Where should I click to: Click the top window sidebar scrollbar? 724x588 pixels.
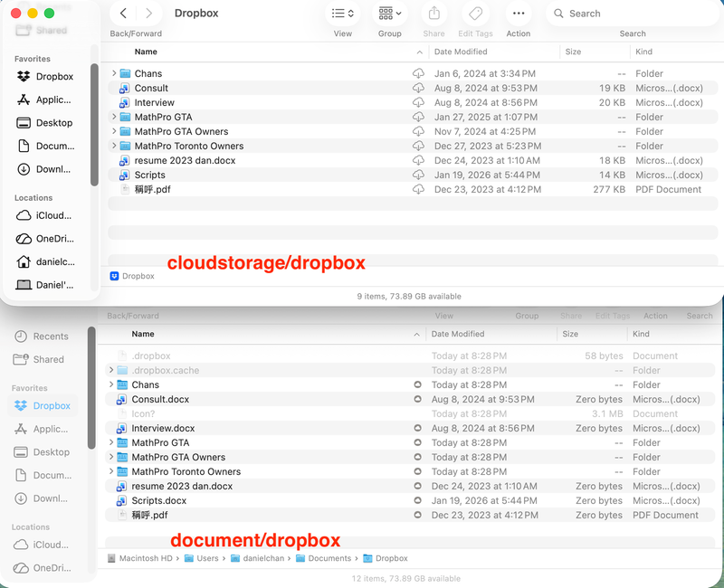[94, 125]
